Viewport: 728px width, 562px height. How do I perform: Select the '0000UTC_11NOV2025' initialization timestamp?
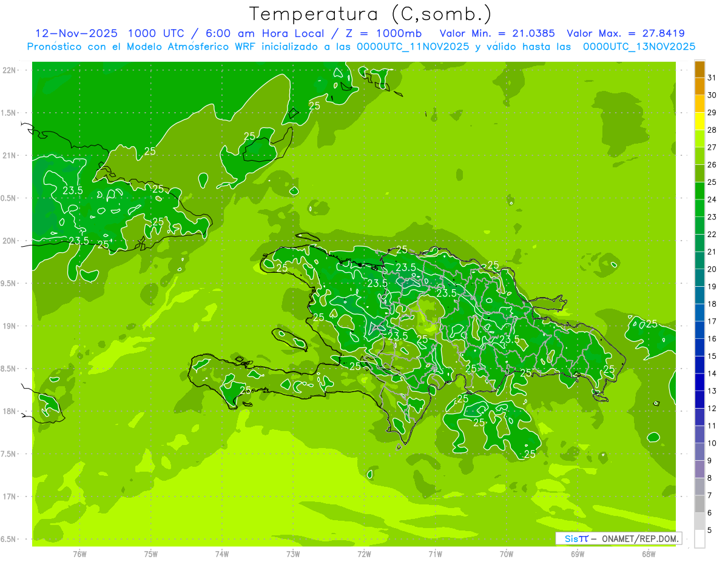tap(413, 47)
